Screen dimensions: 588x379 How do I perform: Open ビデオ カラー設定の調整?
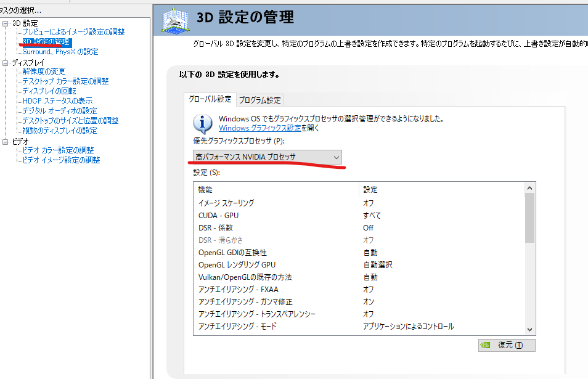[58, 150]
